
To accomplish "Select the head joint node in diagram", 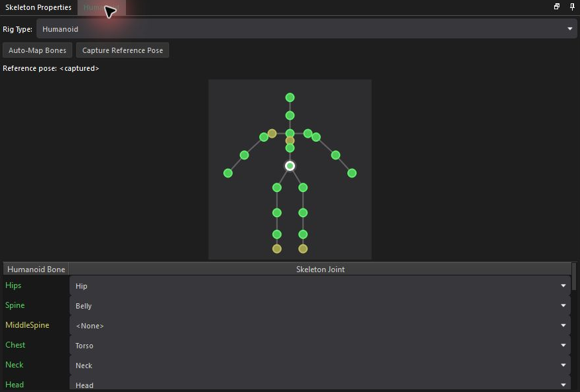I will tap(290, 97).
